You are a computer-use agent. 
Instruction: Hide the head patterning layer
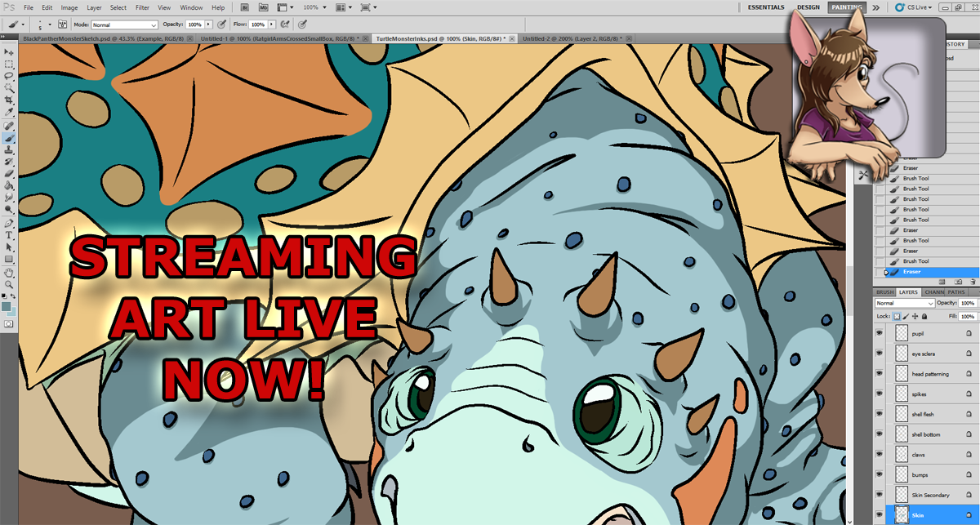tap(880, 374)
